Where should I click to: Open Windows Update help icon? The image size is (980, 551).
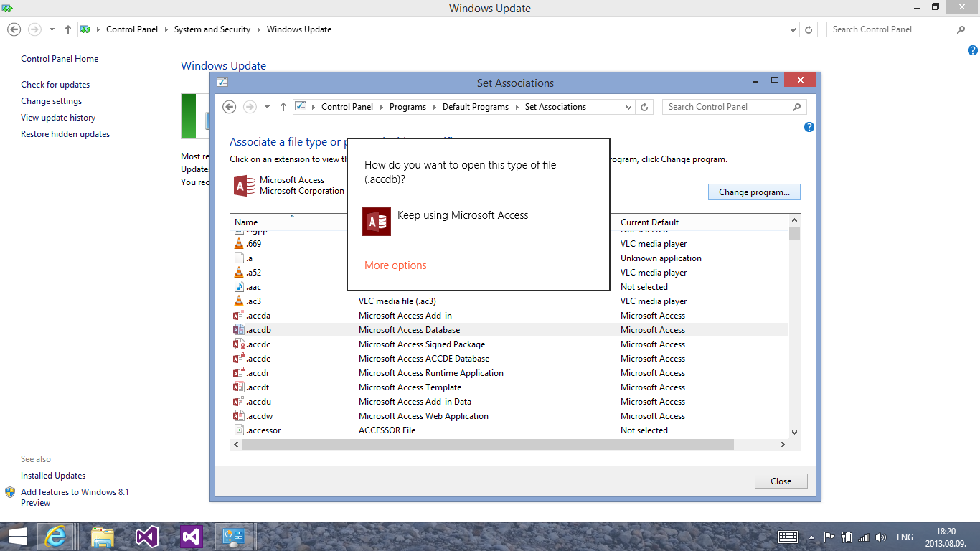tap(972, 50)
